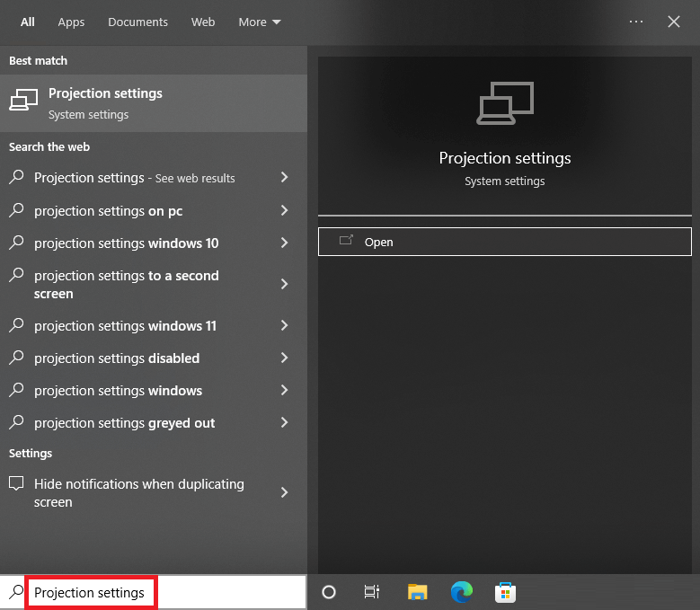700x610 pixels.
Task: Select 'projection settings windows 10' suggestion
Action: 154,243
